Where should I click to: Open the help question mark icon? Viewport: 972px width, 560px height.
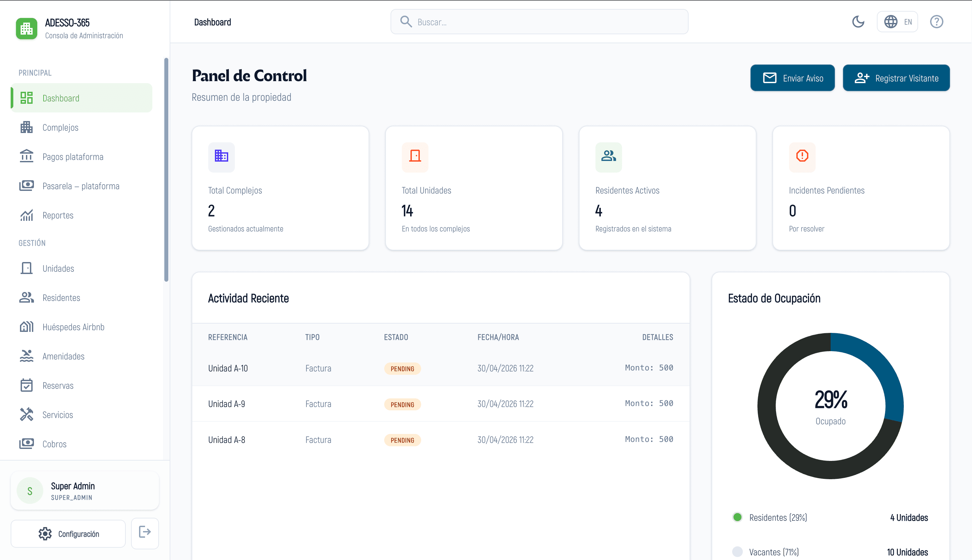point(937,22)
